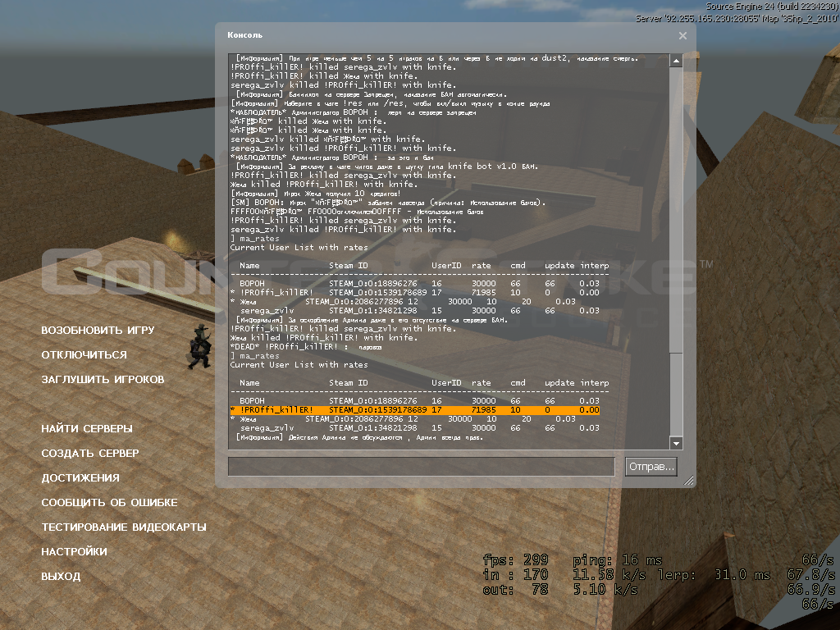Image resolution: width=840 pixels, height=630 pixels.
Task: Launch ТЕСТИРОВАНИЕ ВИДЕОКАРТЫ benchmark
Action: point(124,527)
